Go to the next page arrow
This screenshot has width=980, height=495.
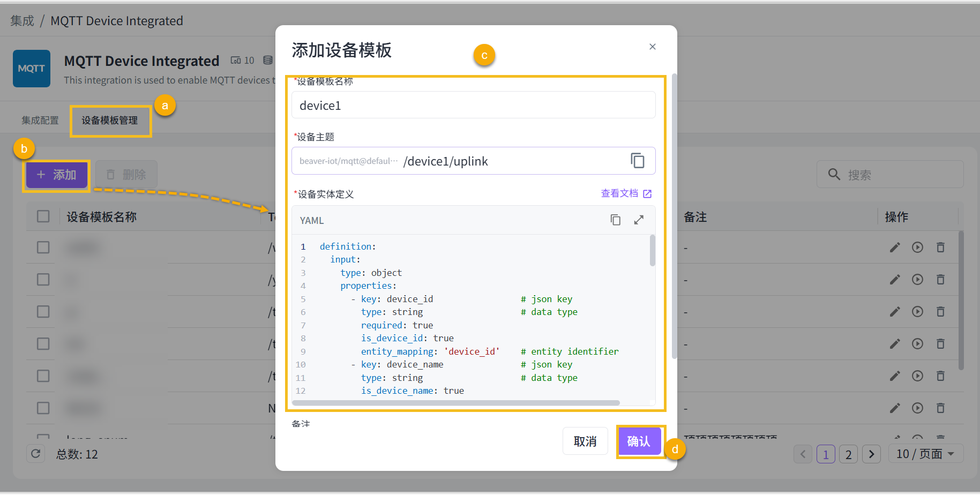click(x=871, y=455)
